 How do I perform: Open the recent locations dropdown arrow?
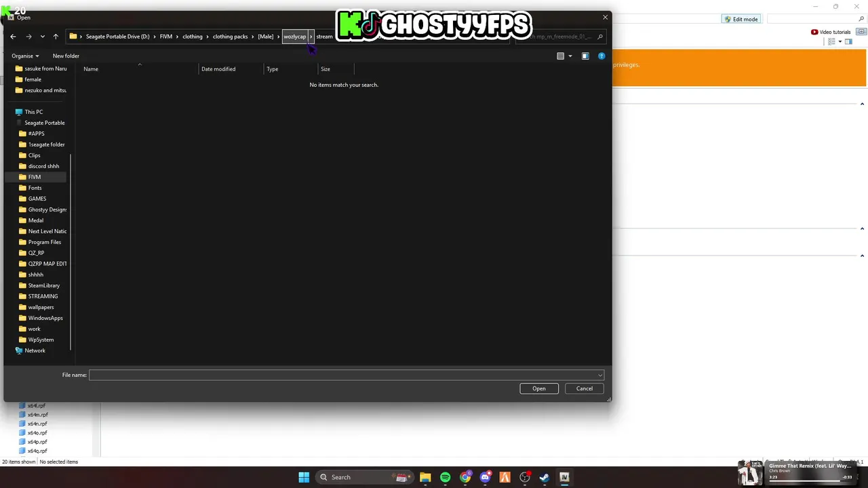coord(42,37)
